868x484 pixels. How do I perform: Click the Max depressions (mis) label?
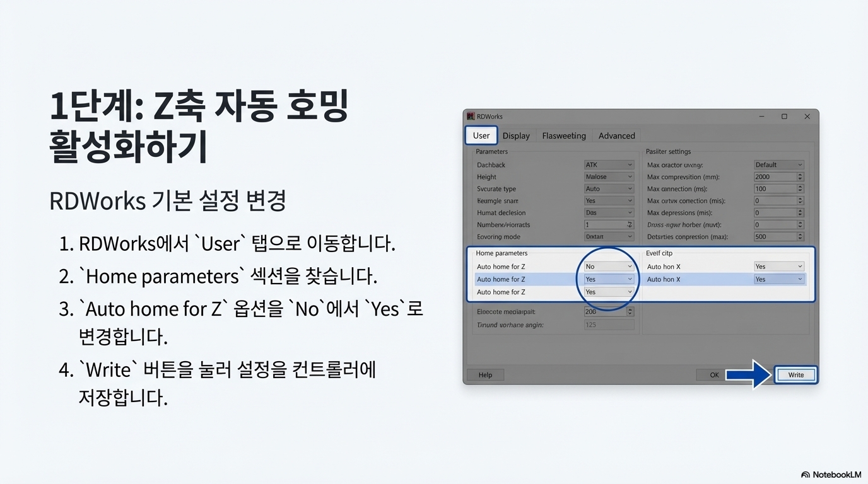(x=679, y=212)
